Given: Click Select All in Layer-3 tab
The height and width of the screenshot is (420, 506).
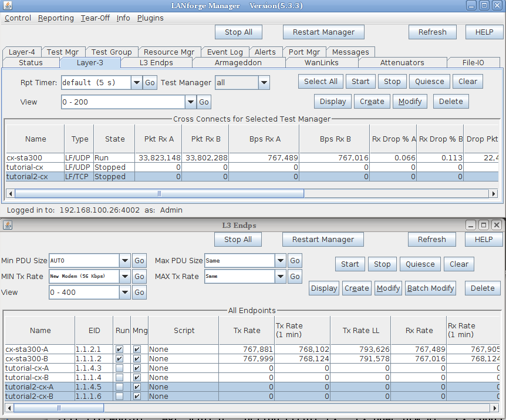Looking at the screenshot, I should pos(321,81).
